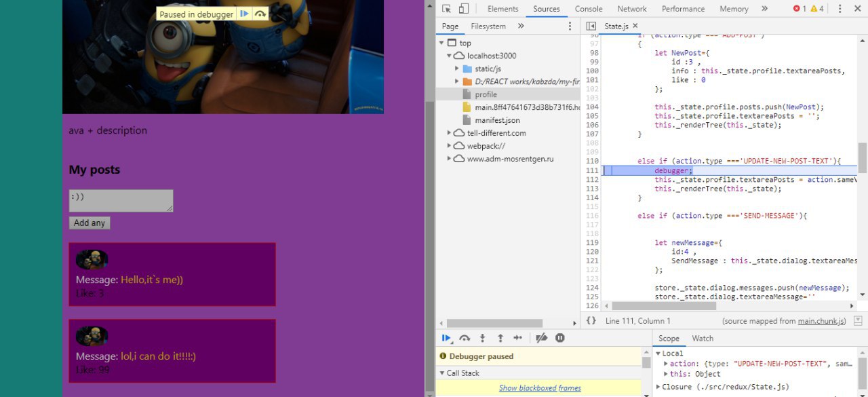Deactivate breakpoints toggle icon
The width and height of the screenshot is (868, 397).
[541, 337]
